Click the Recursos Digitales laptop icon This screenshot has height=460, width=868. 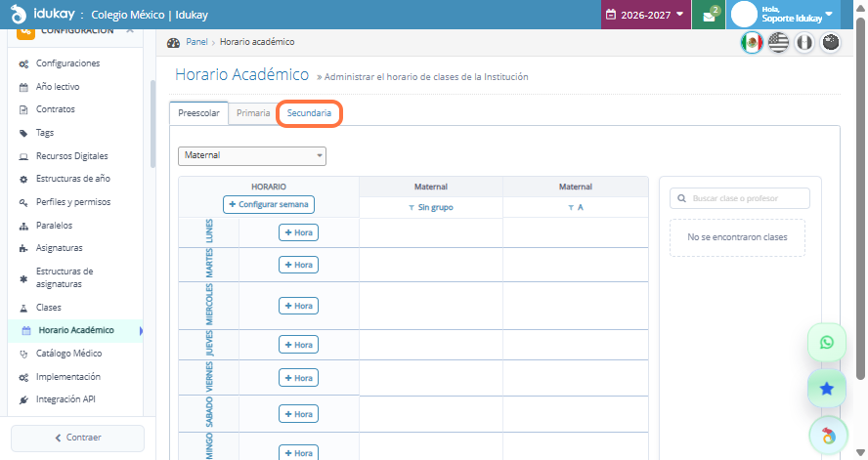[x=23, y=156]
